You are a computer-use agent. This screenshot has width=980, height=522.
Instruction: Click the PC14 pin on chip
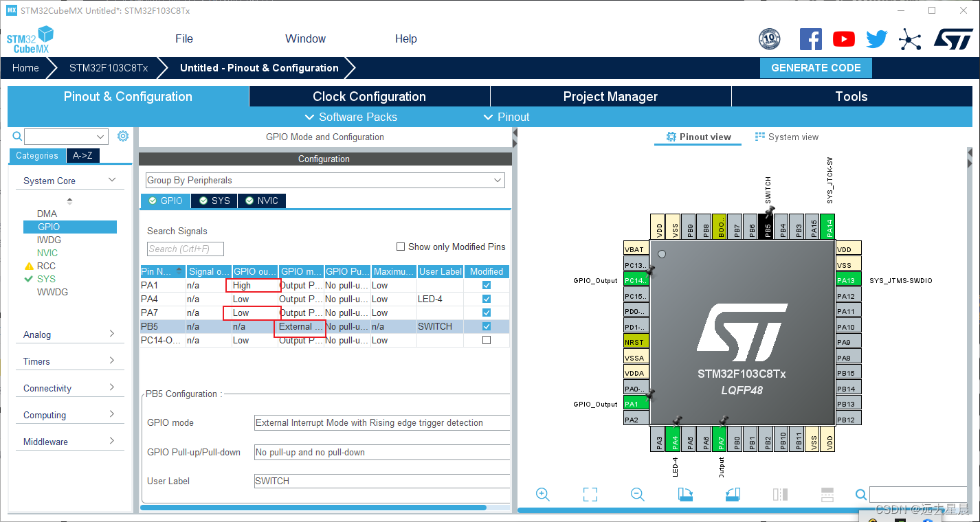tap(636, 280)
